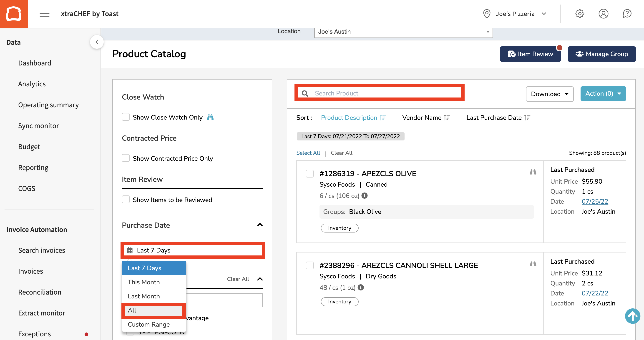Open the hamburger navigation menu

point(45,14)
